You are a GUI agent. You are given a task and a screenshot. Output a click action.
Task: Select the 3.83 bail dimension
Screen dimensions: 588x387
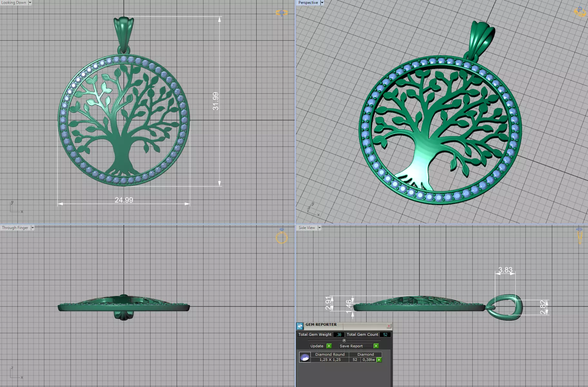tap(505, 270)
